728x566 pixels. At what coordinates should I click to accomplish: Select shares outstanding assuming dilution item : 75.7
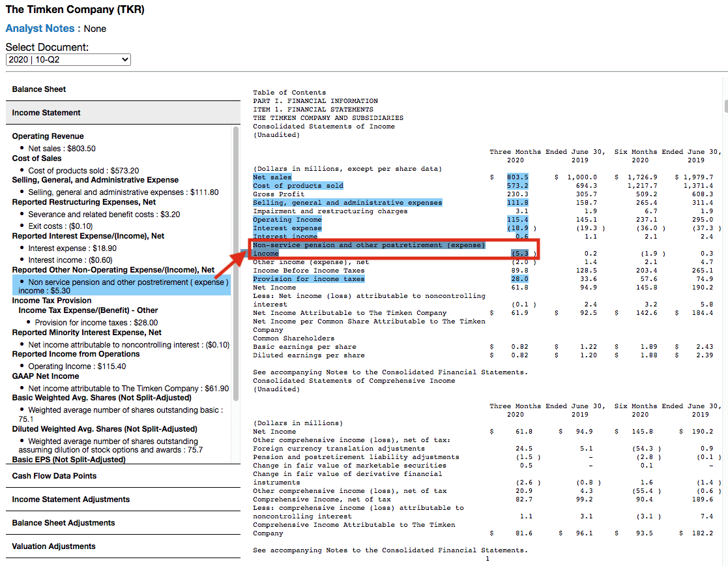click(111, 445)
